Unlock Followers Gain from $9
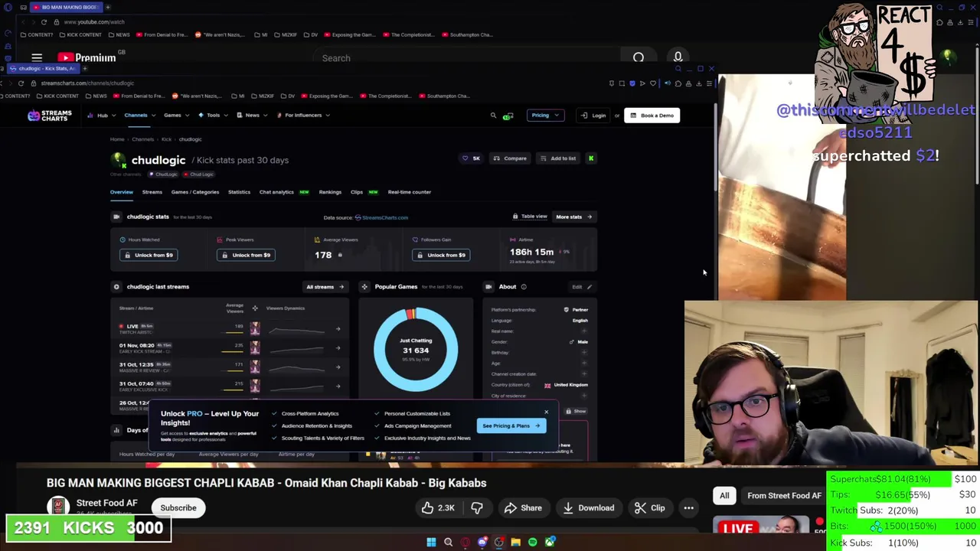980x551 pixels. click(x=441, y=255)
